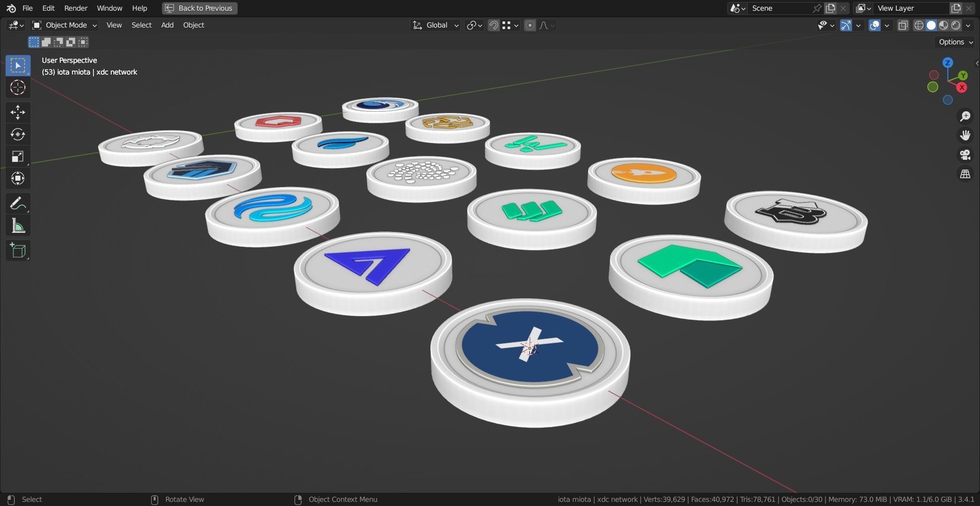Select the Scale tool
This screenshot has height=506, width=980.
click(x=18, y=156)
